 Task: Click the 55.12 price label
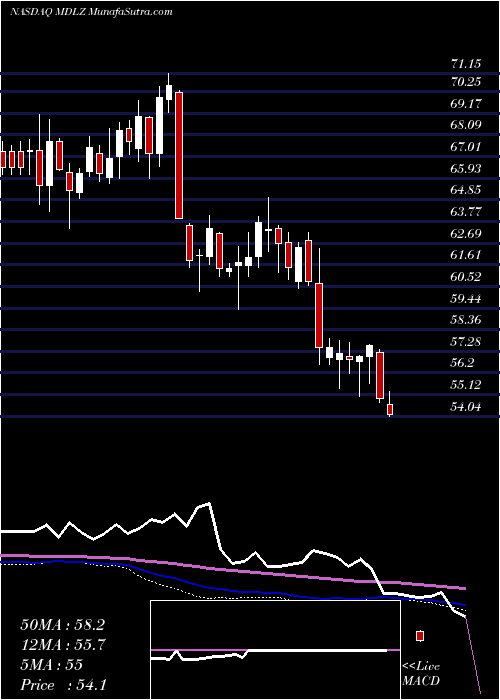click(467, 385)
